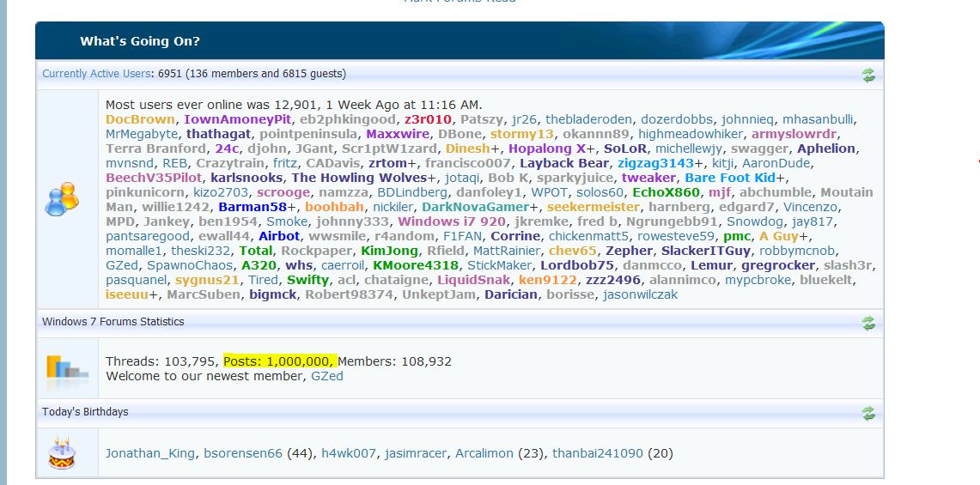
Task: Click on user jasonwilczak
Action: pos(640,294)
